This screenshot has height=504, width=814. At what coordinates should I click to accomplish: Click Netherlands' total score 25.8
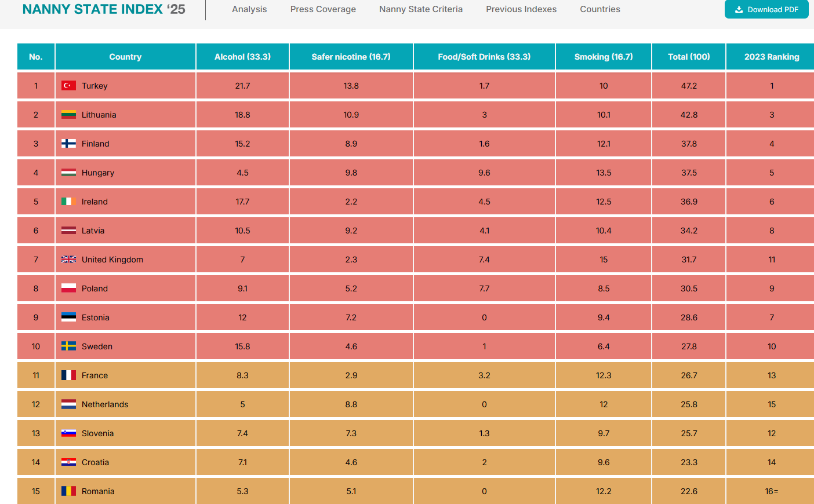689,404
